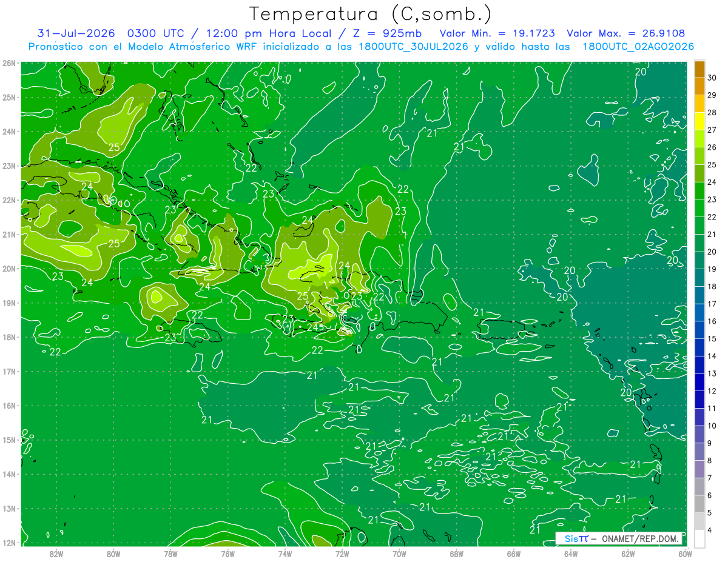The width and height of the screenshot is (728, 562).
Task: Click the dark blue swatch between 11 and 12
Action: tap(699, 400)
